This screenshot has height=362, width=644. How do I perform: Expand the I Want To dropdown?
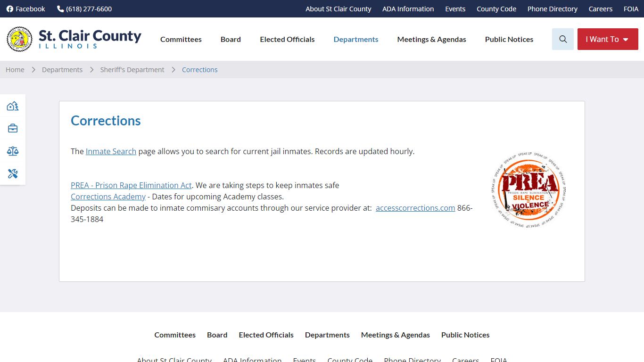coord(608,39)
